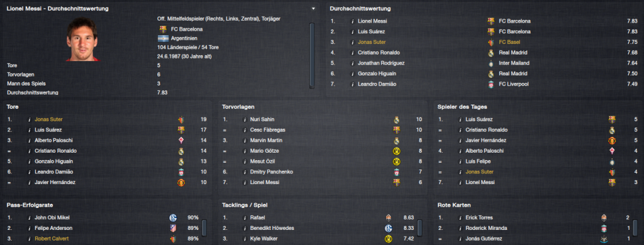Open Luis Suárez in Spieler des Tages
644x245 pixels.
pos(479,119)
